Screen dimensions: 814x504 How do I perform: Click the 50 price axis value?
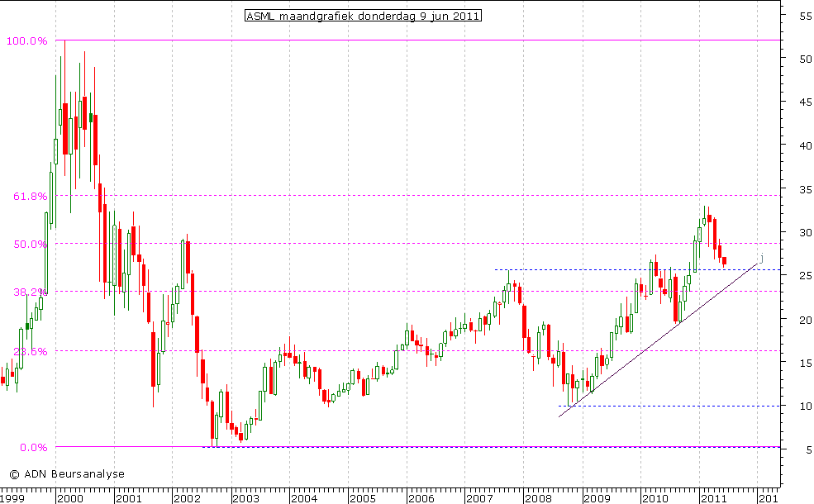[x=805, y=59]
